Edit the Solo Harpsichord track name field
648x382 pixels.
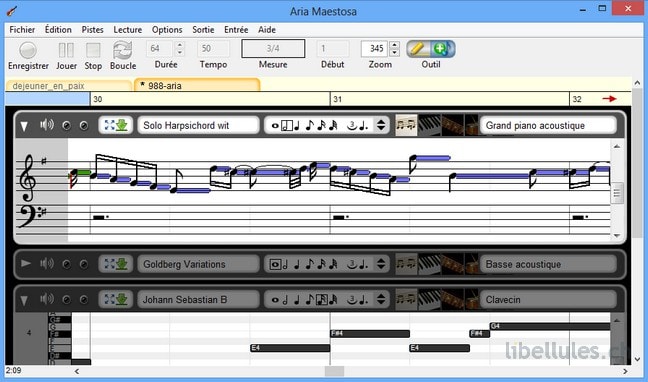coord(198,125)
